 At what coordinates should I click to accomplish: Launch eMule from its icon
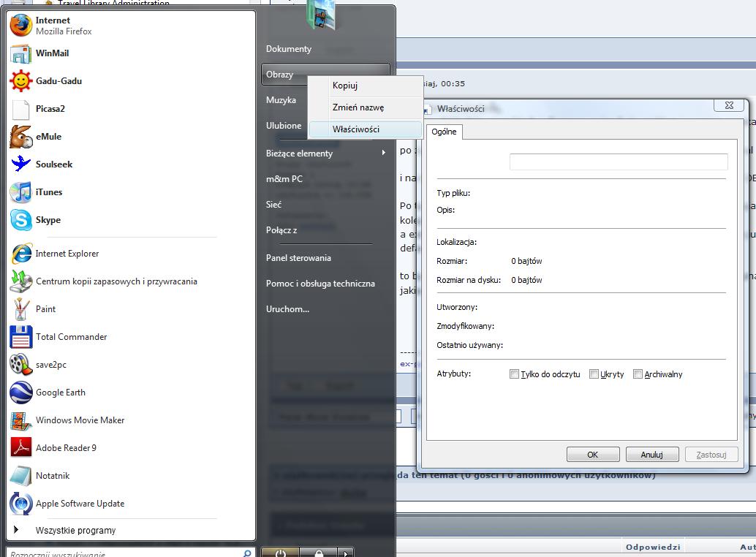[x=20, y=137]
